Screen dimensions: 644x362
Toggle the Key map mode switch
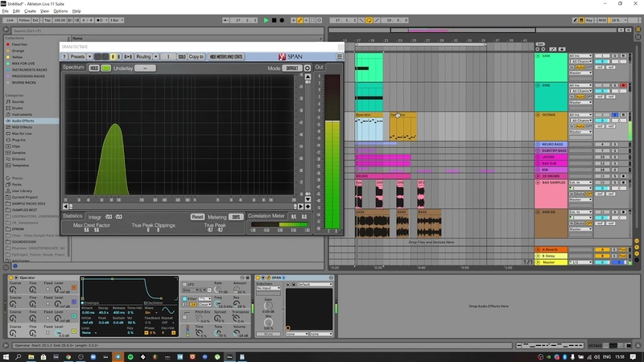[589, 20]
